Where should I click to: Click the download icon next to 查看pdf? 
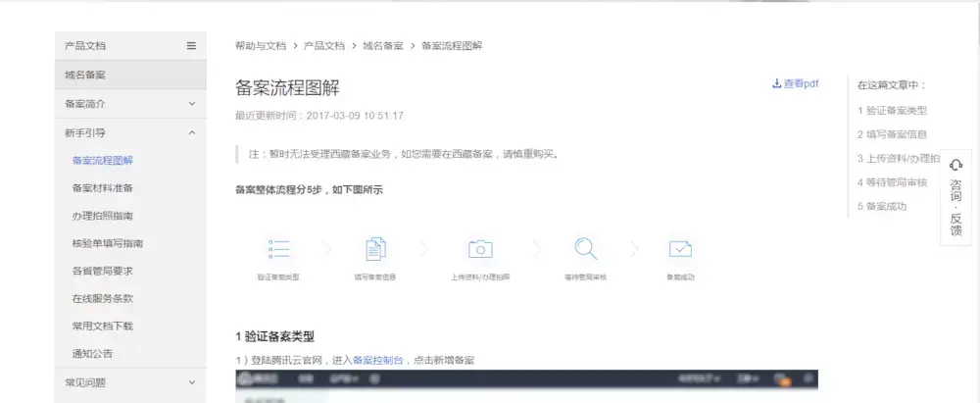[x=777, y=83]
